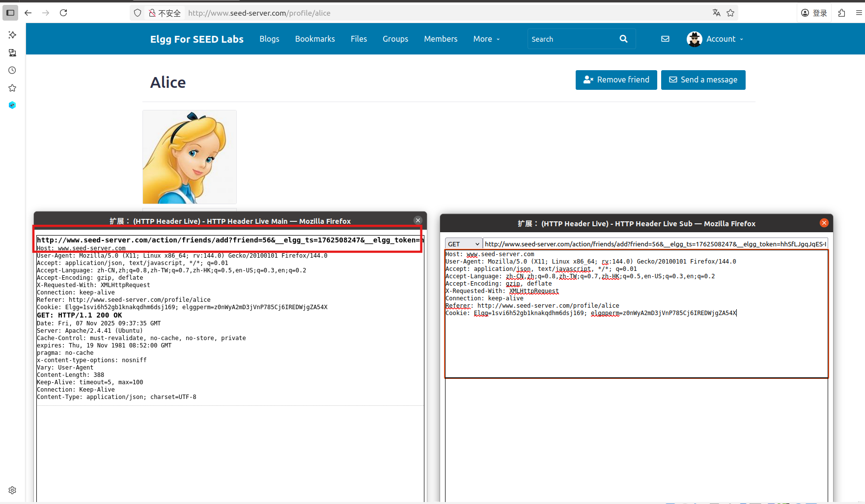Click the Cookie line in Sub window
Image resolution: width=865 pixels, height=504 pixels.
coord(591,313)
